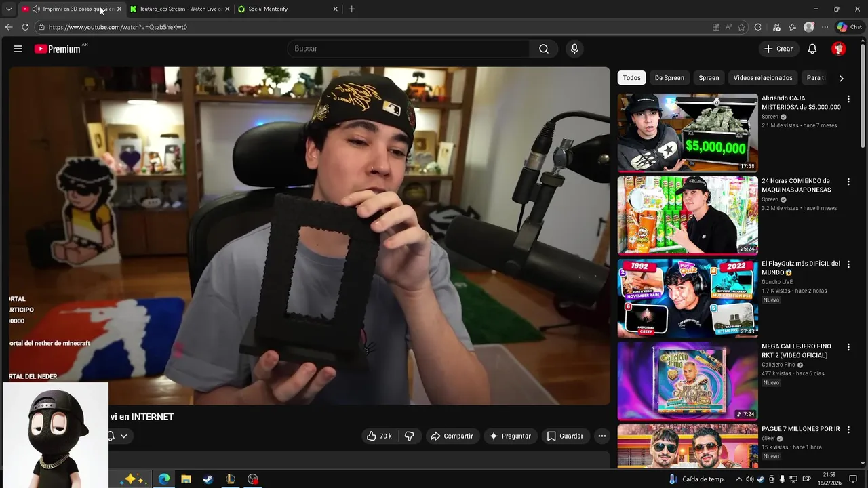
Task: Open options for PAGUE 7 MILLONES video
Action: coord(848,430)
